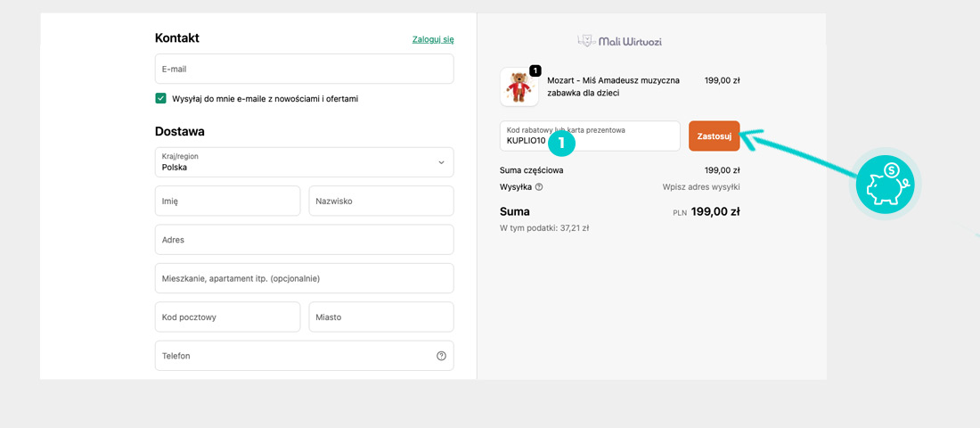This screenshot has width=980, height=428.
Task: Expand the Kraj/region country dropdown
Action: point(303,162)
